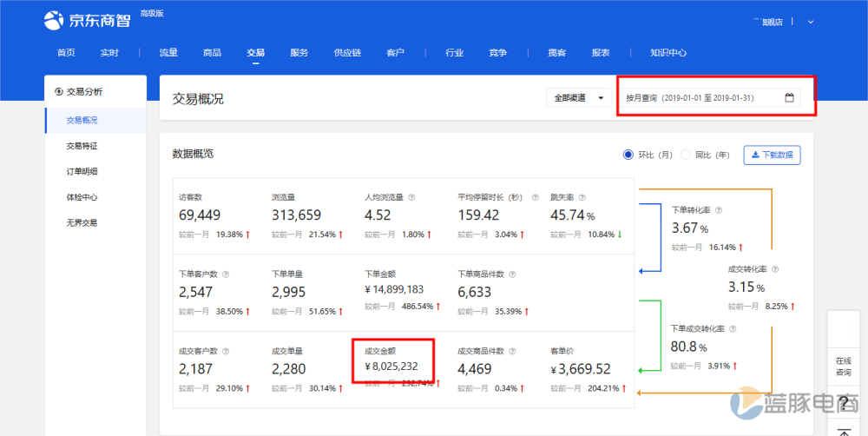Select 环比 (月) comparison
The height and width of the screenshot is (436, 868).
coord(628,155)
